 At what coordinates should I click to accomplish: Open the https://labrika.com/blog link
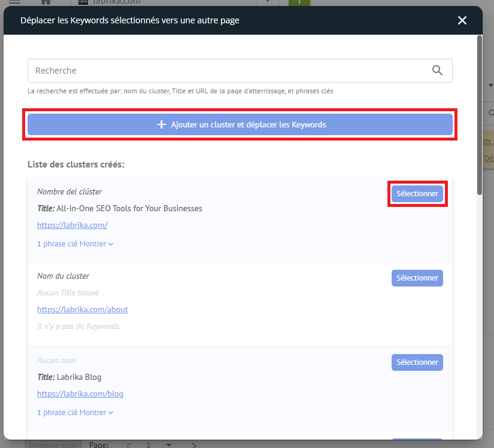[x=80, y=394]
